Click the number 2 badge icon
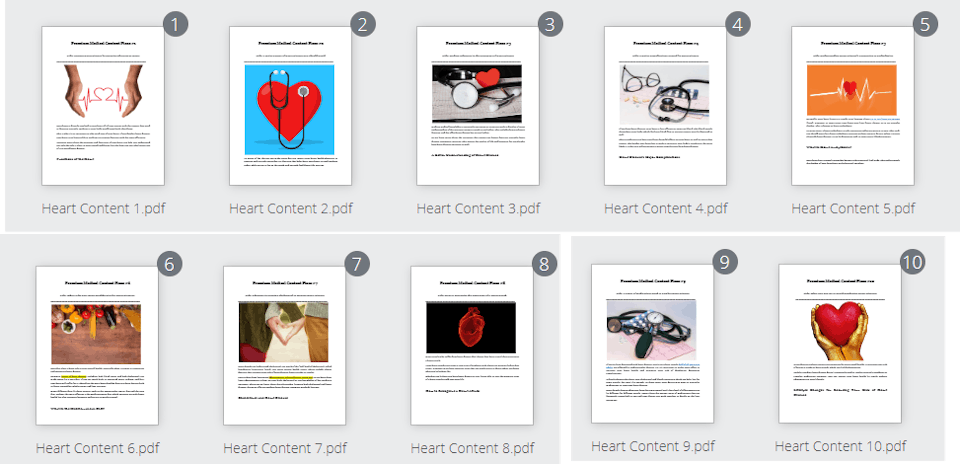Viewport: 960px width, 464px height. point(363,25)
